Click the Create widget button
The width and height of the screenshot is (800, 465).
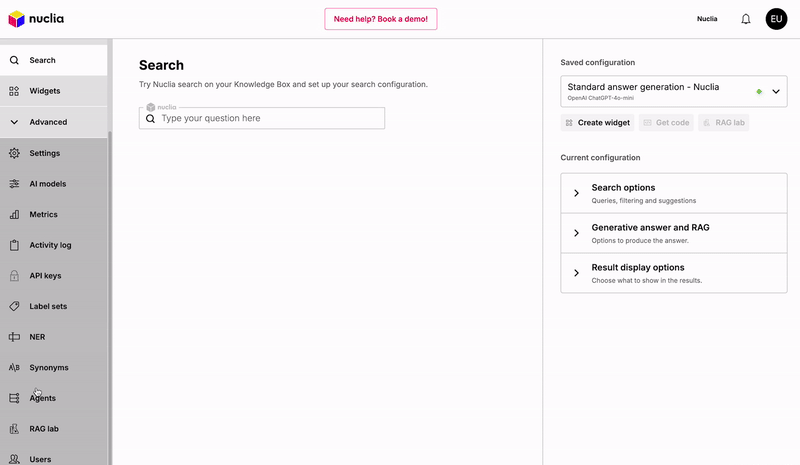click(597, 123)
